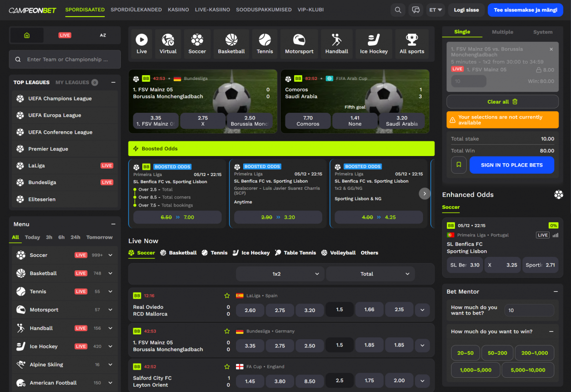Select the Ice Hockey sport icon

(x=374, y=43)
